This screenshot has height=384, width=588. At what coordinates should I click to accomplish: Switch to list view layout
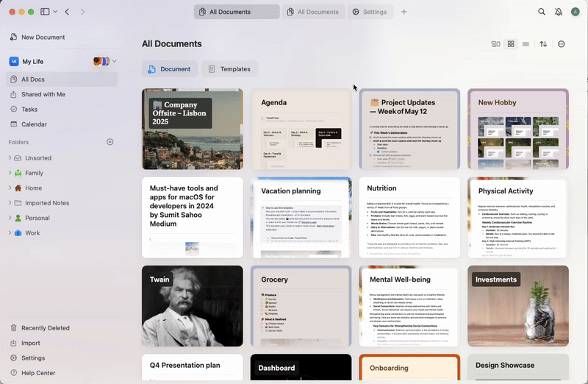click(526, 44)
